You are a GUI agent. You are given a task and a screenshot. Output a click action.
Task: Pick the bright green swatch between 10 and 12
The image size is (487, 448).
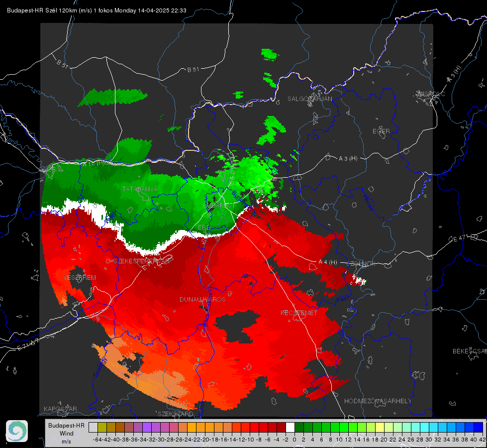point(344,427)
